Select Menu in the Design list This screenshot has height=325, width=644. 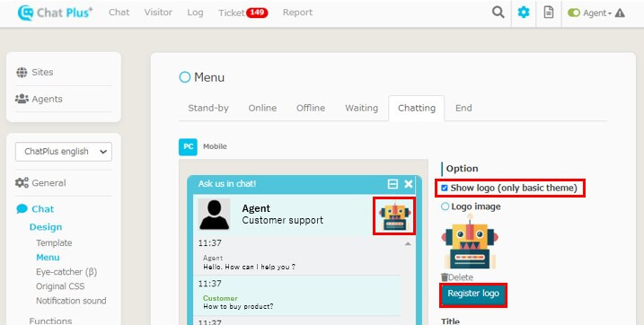(48, 258)
